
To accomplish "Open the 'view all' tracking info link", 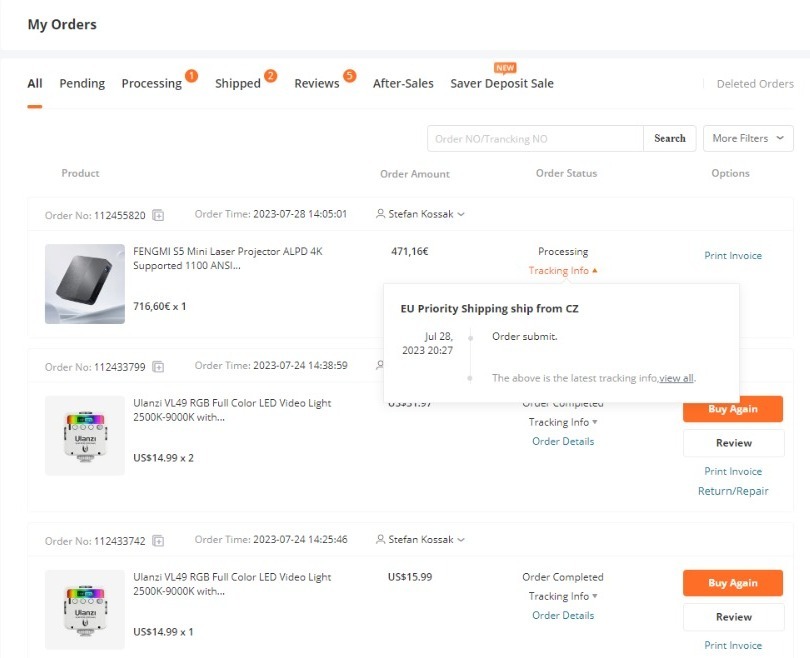I will [676, 378].
